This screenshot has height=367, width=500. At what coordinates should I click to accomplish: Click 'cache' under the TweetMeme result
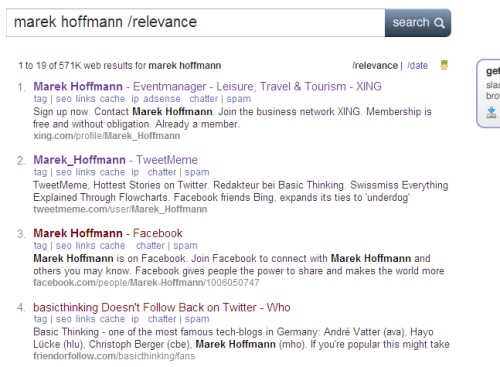coord(112,172)
